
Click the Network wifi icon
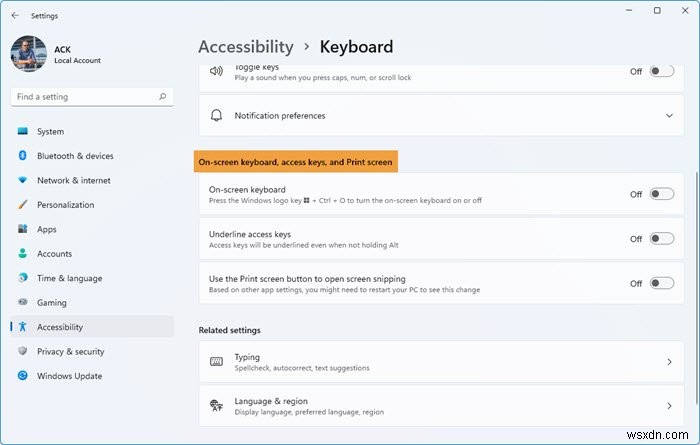pyautogui.click(x=22, y=180)
